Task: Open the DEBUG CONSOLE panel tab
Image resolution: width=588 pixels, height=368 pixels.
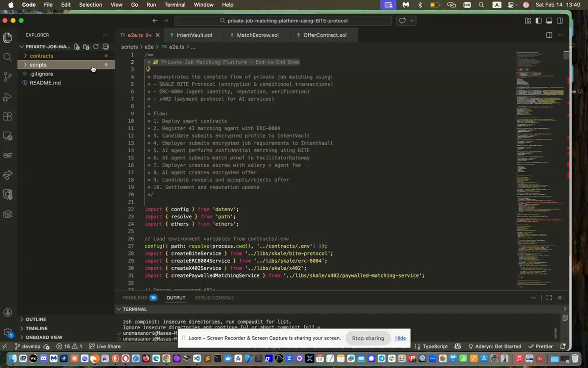Action: [214, 297]
